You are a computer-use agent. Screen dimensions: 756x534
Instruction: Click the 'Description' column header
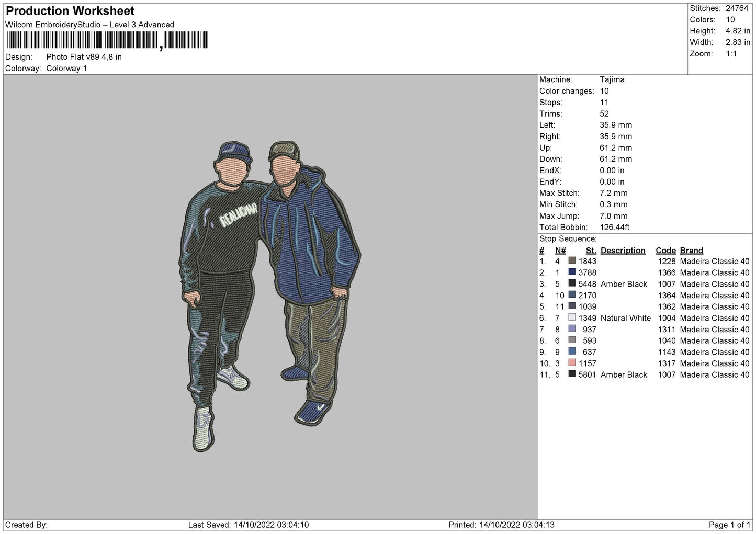[623, 251]
